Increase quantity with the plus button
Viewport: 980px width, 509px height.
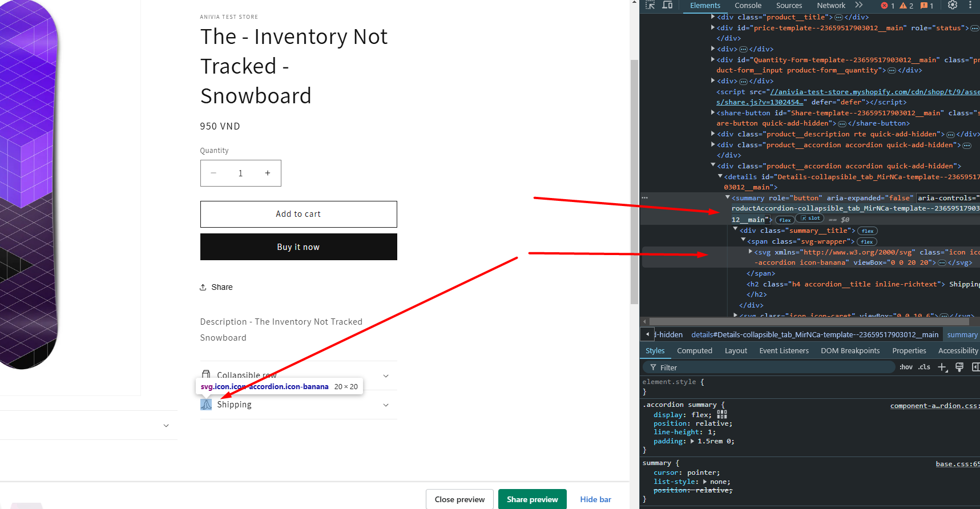tap(268, 173)
